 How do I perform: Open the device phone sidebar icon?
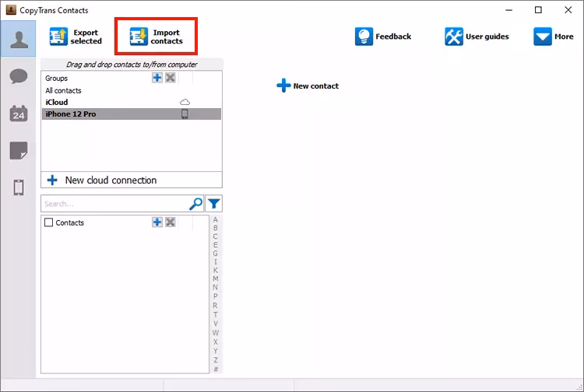tap(18, 187)
